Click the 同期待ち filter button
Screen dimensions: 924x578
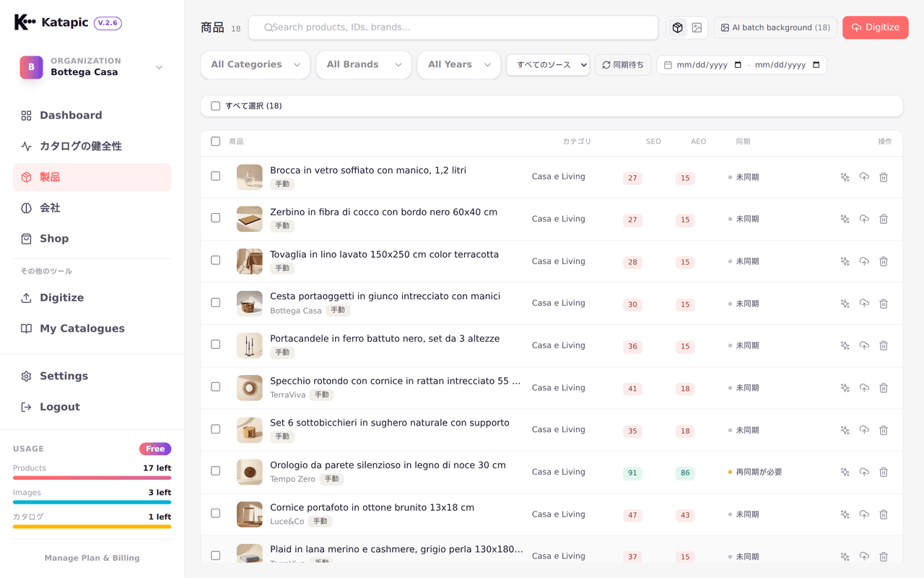tap(623, 65)
